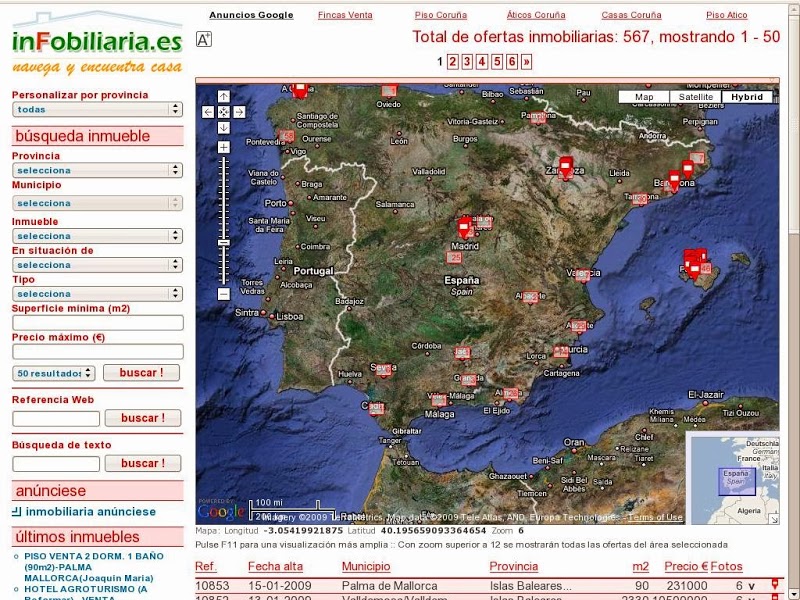Image resolution: width=800 pixels, height=600 pixels.
Task: Click the marker on Oviedo
Action: [389, 91]
